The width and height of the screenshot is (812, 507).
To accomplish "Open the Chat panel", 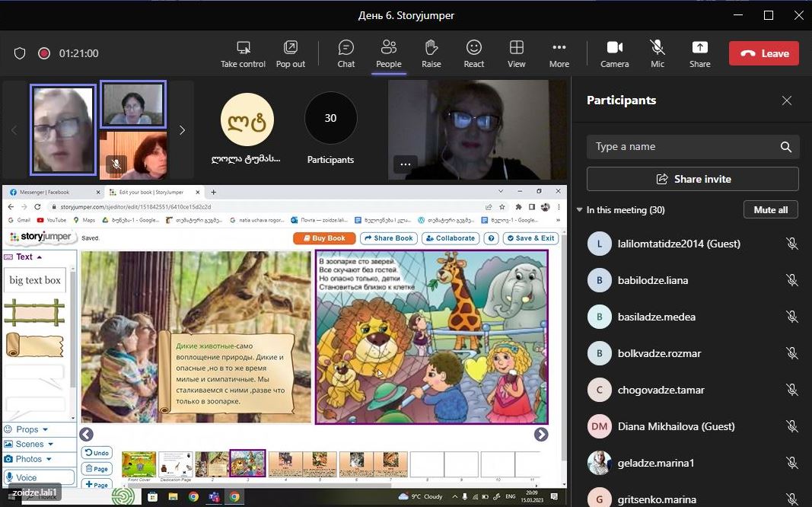I will pos(346,54).
